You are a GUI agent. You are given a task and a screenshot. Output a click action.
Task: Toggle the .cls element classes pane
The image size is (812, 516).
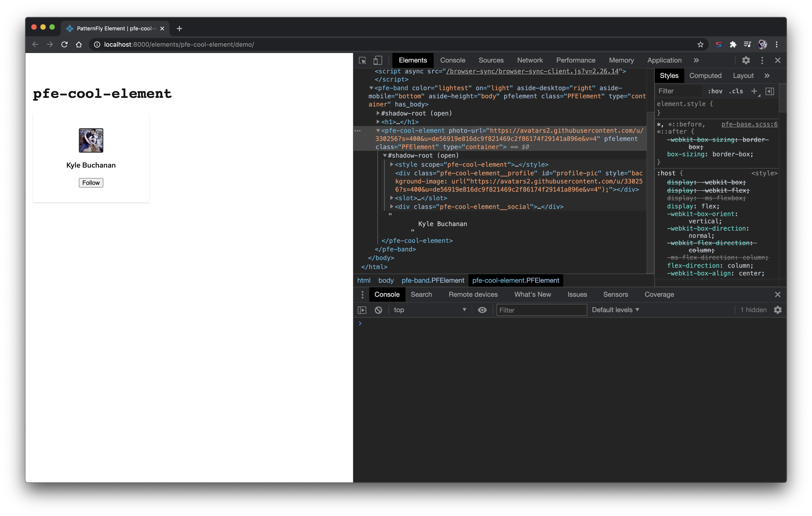736,91
